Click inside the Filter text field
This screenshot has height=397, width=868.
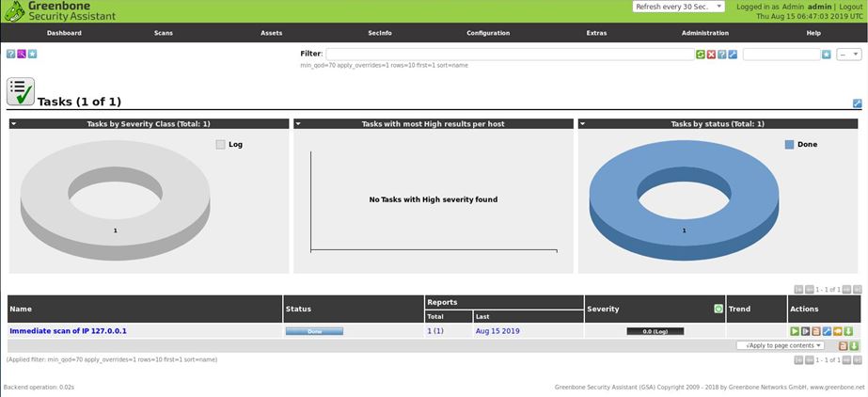pos(510,55)
